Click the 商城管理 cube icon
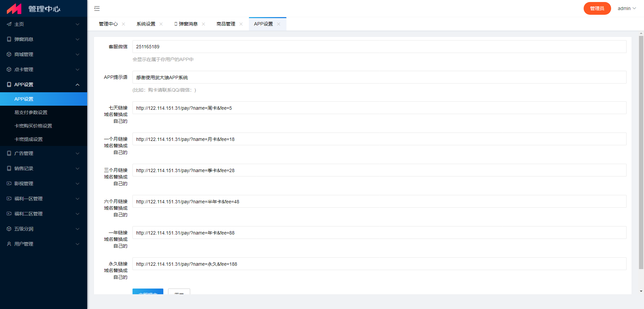This screenshot has height=309, width=644. 9,54
